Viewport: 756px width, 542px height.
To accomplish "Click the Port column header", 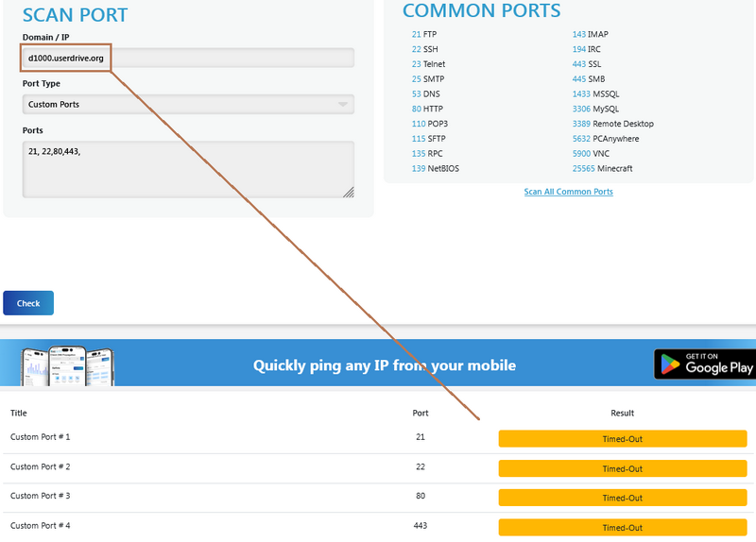I will pyautogui.click(x=421, y=413).
